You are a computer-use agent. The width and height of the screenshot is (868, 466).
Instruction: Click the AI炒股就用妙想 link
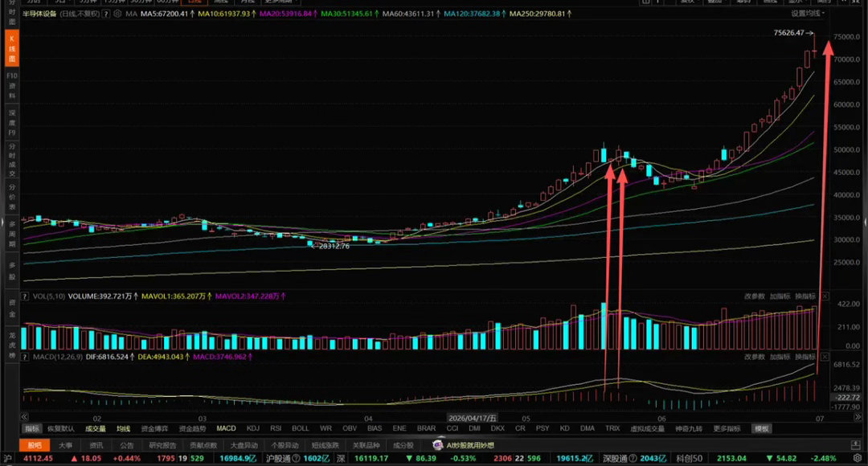(470, 445)
